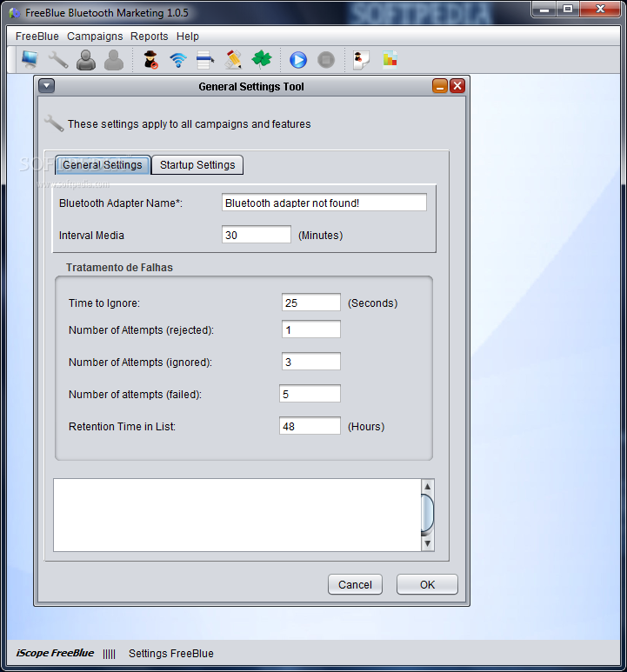Click the Number of Attempts (rejected) field
Screen dimensions: 627x672
pos(311,329)
